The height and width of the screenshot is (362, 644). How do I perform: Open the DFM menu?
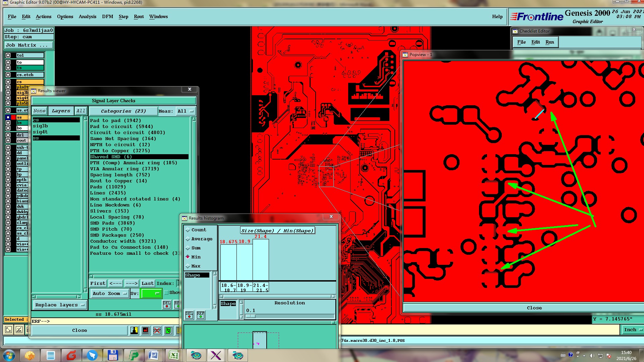(x=108, y=16)
